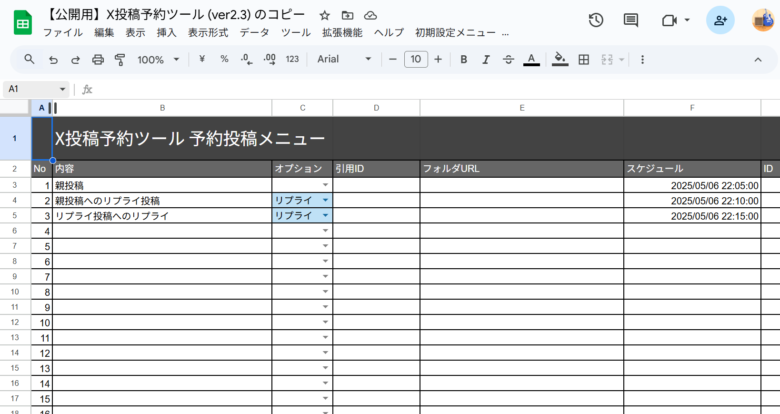
Task: Select schedule cell 2025/05/06 22:05:00
Action: point(692,185)
